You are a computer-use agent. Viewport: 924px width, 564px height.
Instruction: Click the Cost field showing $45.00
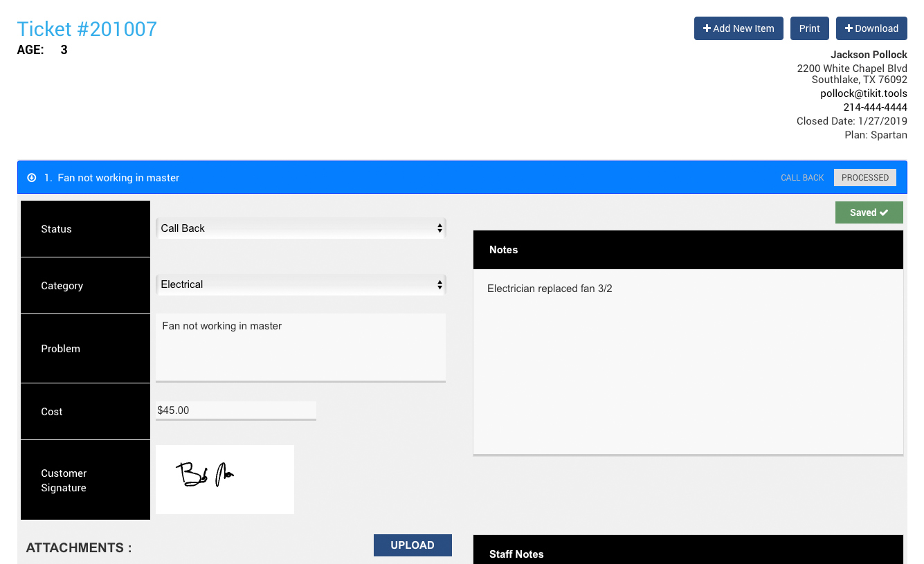[235, 410]
